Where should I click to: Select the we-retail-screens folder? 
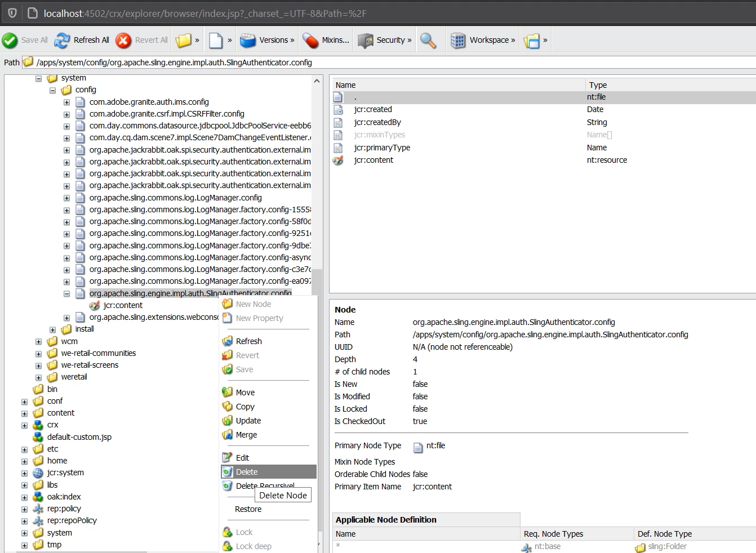(90, 365)
